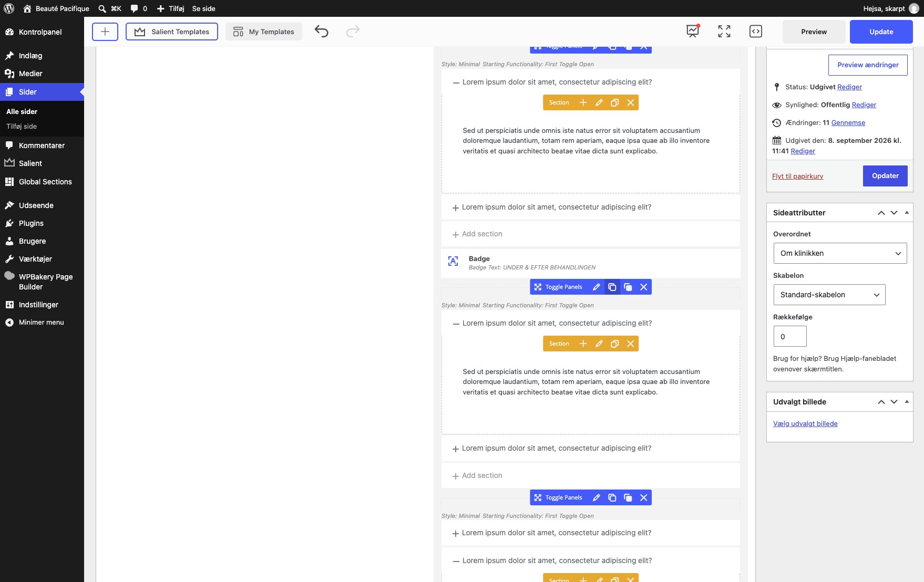Delete the first orange Section element
Screen dimensions: 924x582
tap(630, 102)
